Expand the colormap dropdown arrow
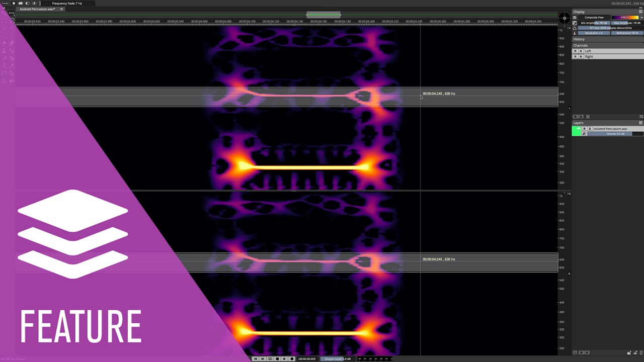This screenshot has height=362, width=644. [641, 18]
